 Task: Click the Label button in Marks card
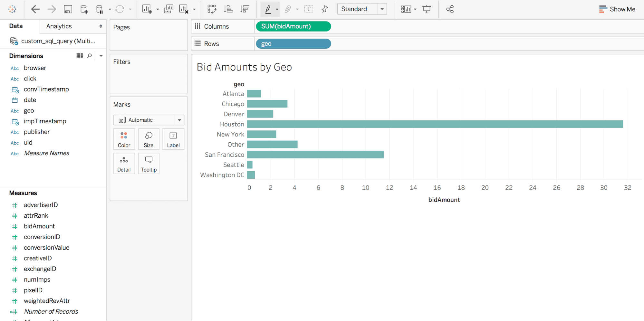coord(173,139)
